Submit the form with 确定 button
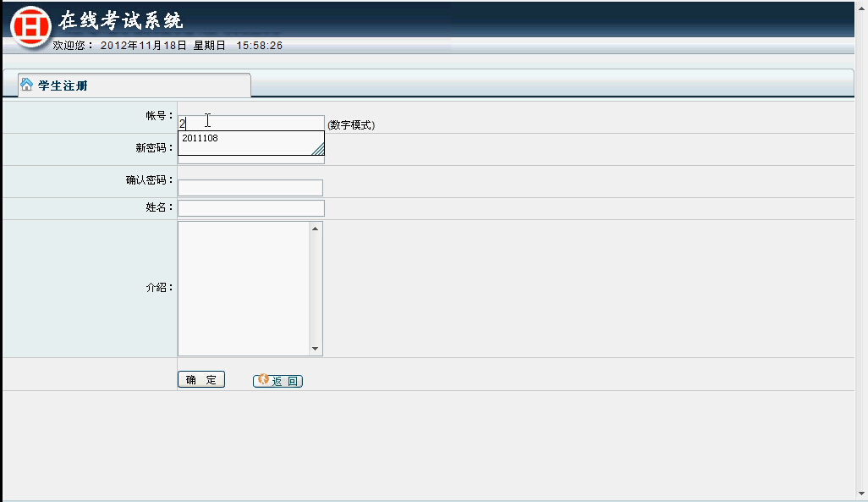Screen dimensions: 868x502 click(201, 379)
